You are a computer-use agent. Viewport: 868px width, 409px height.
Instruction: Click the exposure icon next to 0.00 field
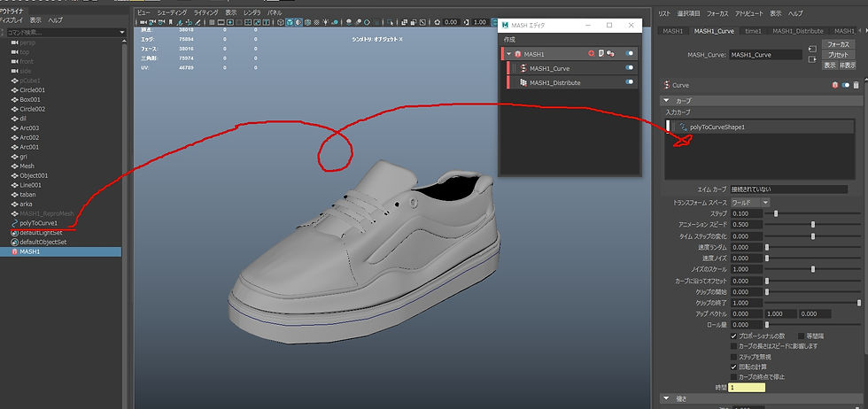437,22
